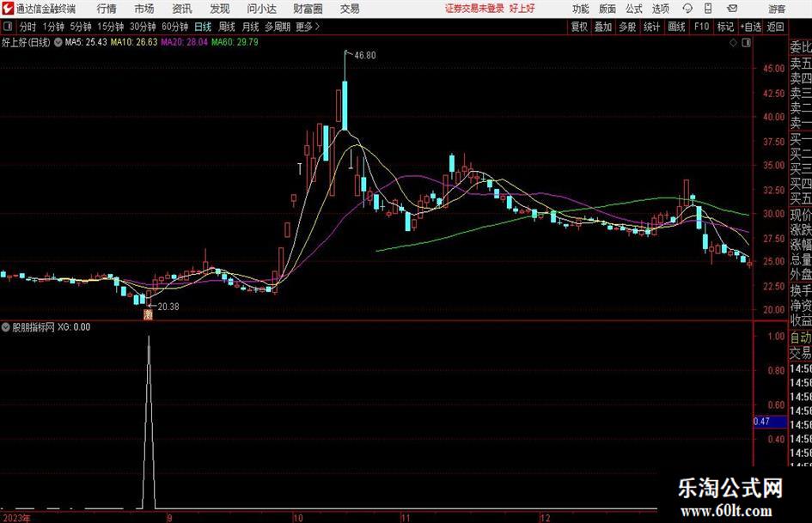Click the mobile phone icon

coord(708,9)
